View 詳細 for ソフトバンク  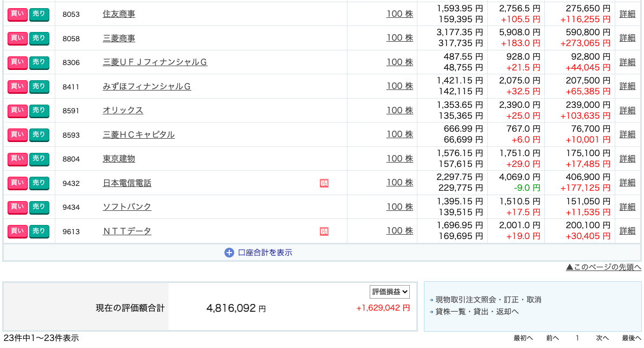627,207
